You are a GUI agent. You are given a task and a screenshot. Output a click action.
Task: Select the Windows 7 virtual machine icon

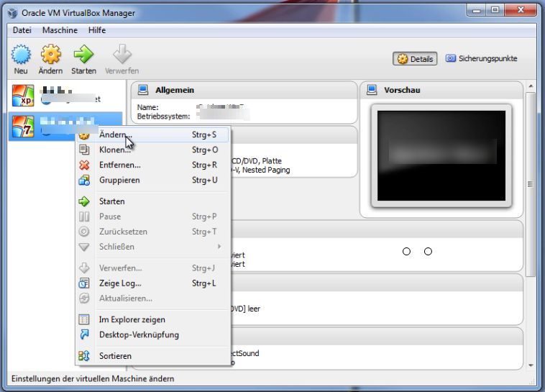coord(24,125)
